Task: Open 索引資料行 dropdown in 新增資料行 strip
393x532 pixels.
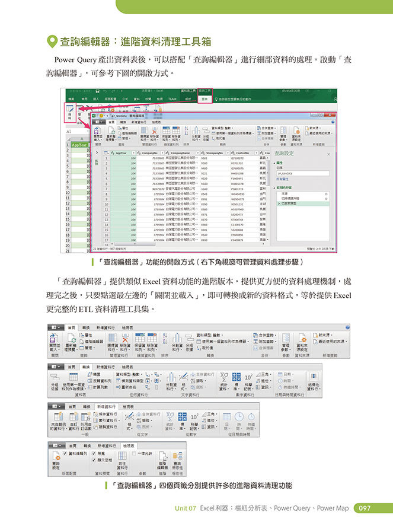Action: point(106,420)
